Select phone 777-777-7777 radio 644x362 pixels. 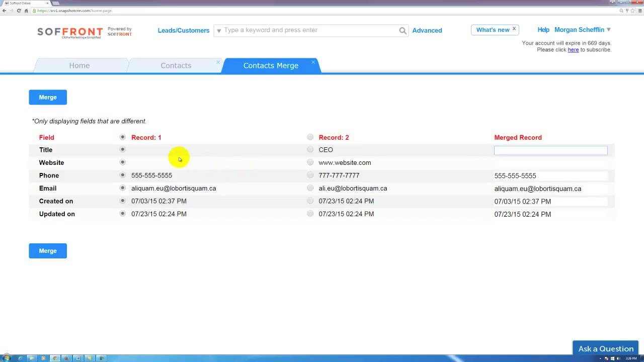click(310, 175)
